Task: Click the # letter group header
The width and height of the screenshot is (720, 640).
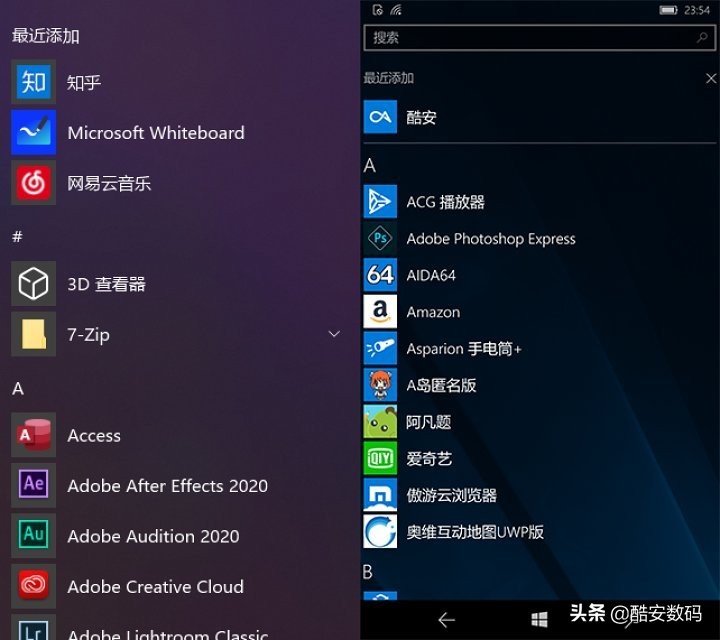Action: 17,237
